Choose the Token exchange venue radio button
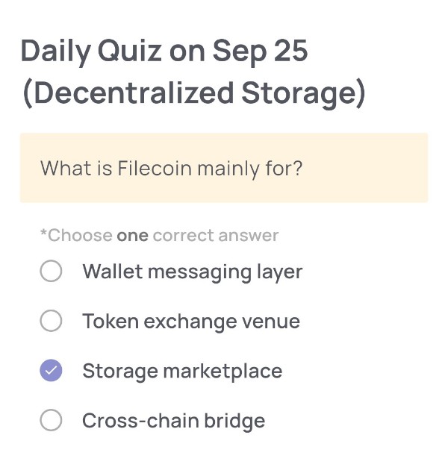The image size is (448, 476). tap(51, 322)
